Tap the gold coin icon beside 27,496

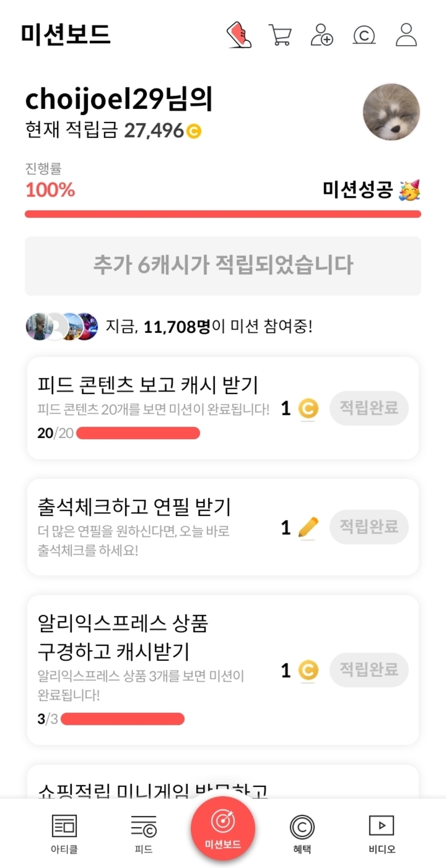coord(194,131)
